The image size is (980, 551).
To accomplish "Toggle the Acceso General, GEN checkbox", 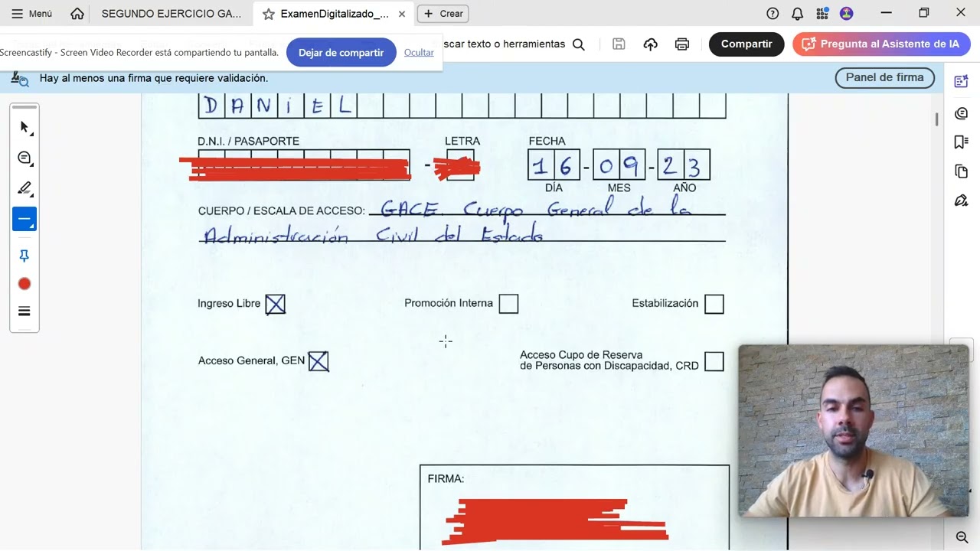I will click(318, 361).
